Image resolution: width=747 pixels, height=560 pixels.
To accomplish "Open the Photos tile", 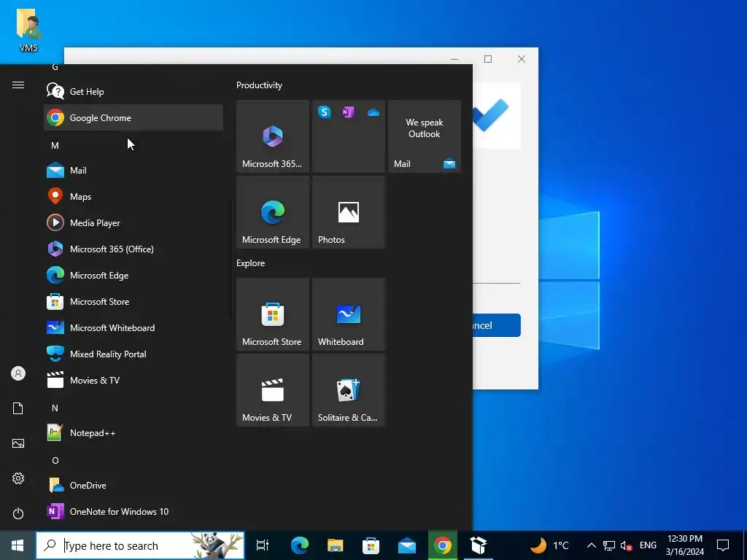I will 349,212.
